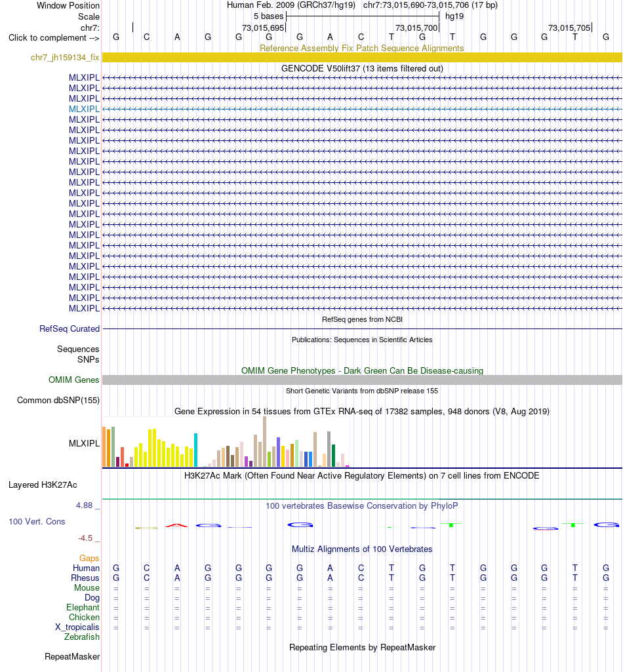Open '100 vertebrates Basewise Conservation by PhyloP' title

[x=362, y=505]
